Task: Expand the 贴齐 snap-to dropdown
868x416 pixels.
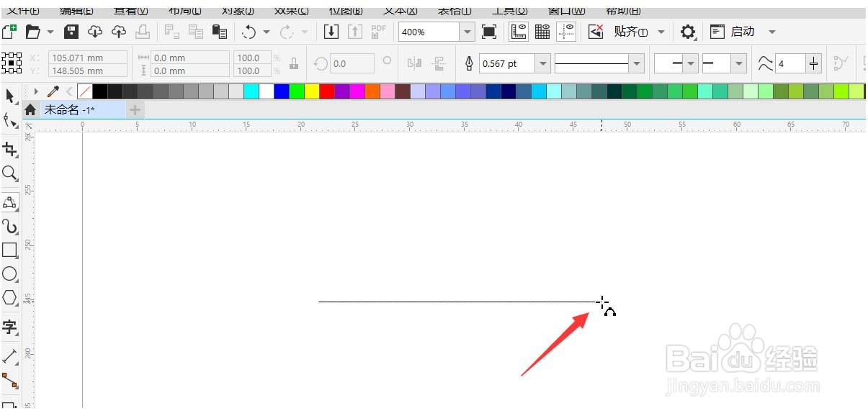Action: pyautogui.click(x=661, y=32)
